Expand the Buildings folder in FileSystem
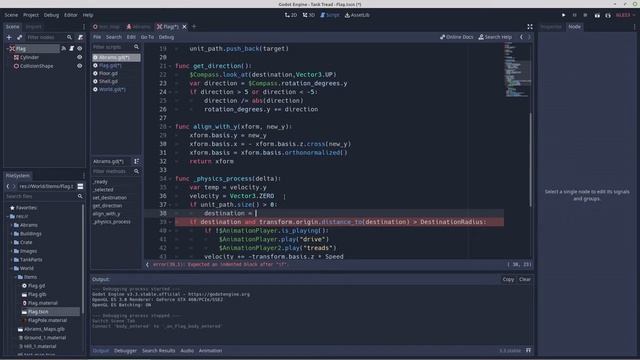This screenshot has height=360, width=640. (x=11, y=234)
